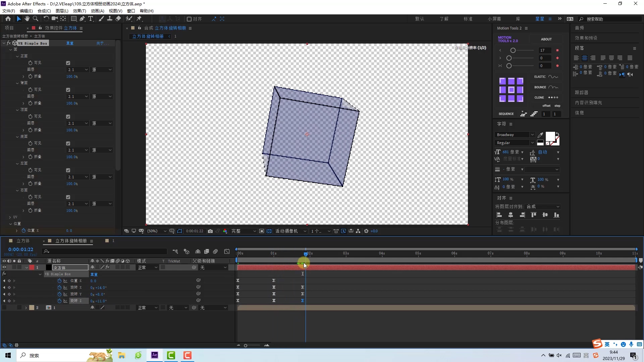Screen dimensions: 644x362
Task: Enable Motion Blur for the composition
Action: coord(216,251)
